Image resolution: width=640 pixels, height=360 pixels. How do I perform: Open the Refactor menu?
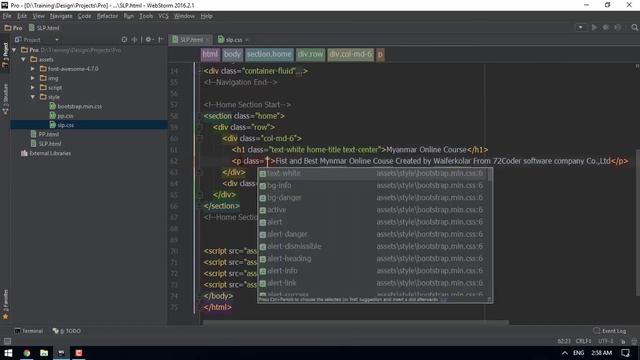pyautogui.click(x=107, y=16)
